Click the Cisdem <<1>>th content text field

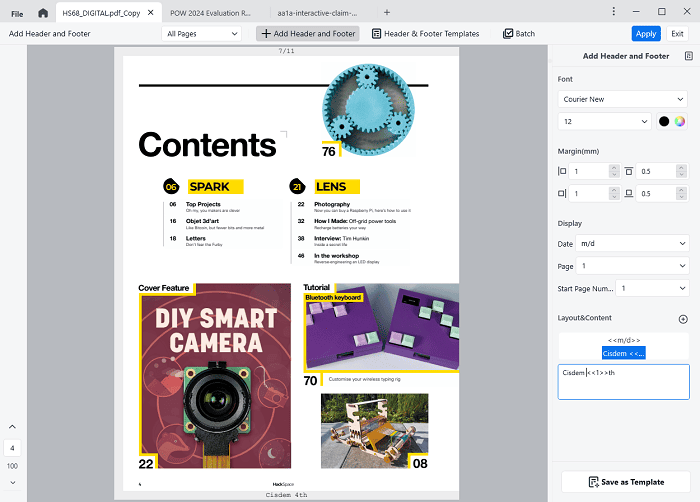point(623,382)
